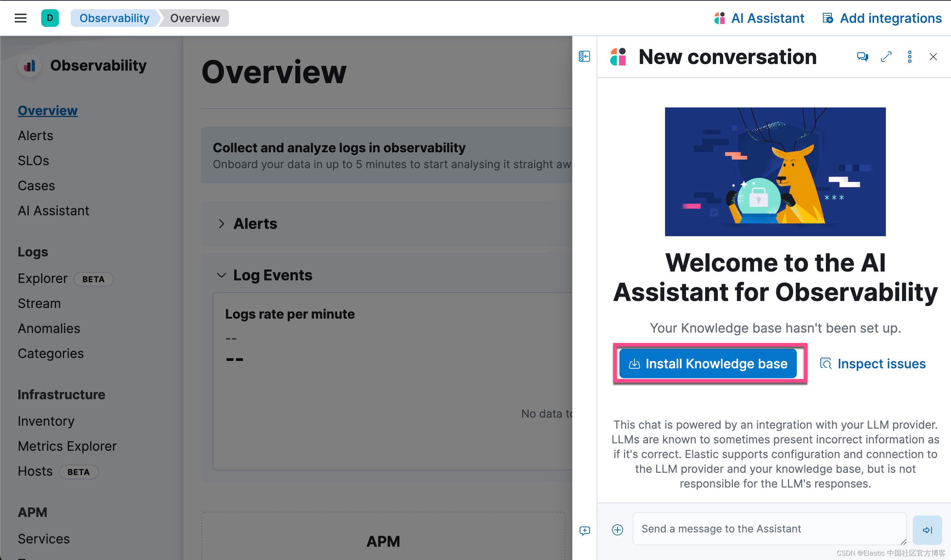Viewport: 951px width, 560px height.
Task: Click the Logs section heading
Action: pos(33,252)
